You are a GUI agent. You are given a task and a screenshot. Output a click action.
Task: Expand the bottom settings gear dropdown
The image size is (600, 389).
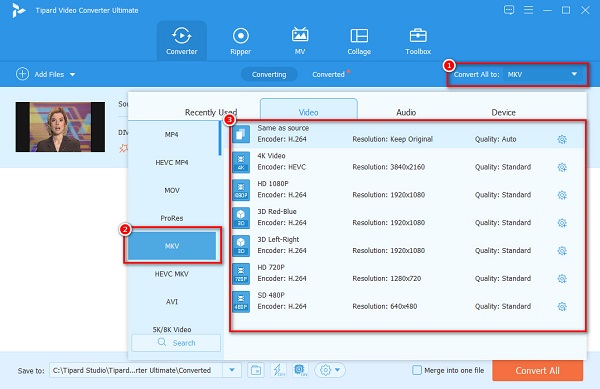click(x=330, y=370)
